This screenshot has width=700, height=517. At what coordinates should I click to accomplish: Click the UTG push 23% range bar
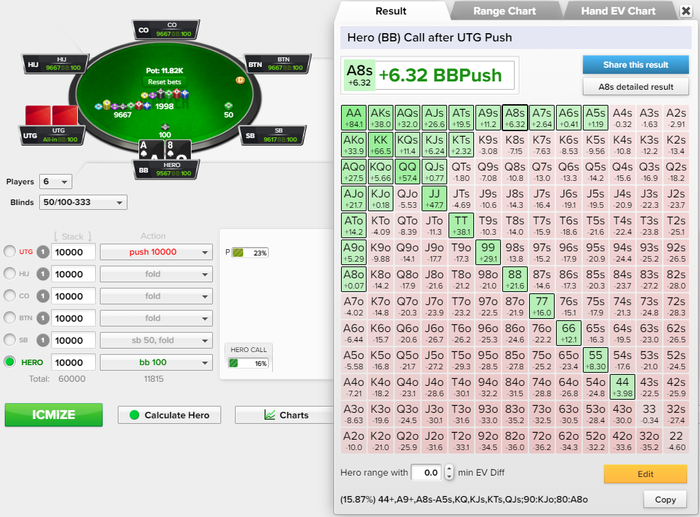(250, 253)
